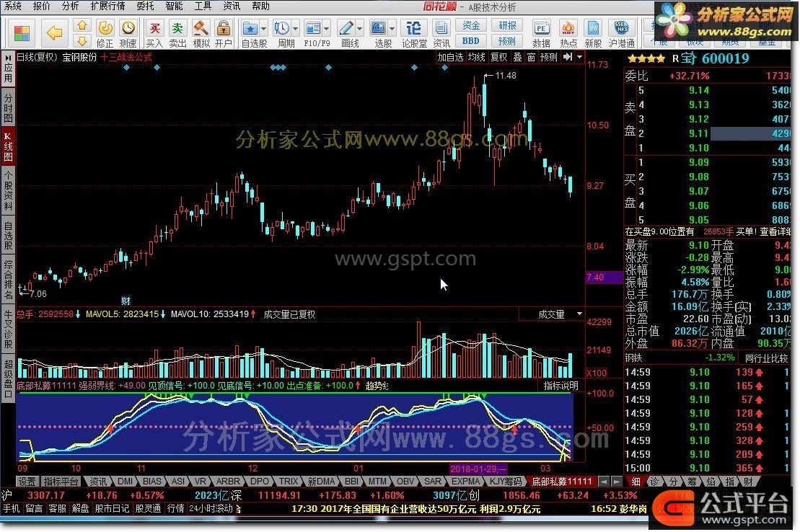Viewport: 800px width, 532px height.
Task: Click the 研报 research report button
Action: [x=506, y=25]
